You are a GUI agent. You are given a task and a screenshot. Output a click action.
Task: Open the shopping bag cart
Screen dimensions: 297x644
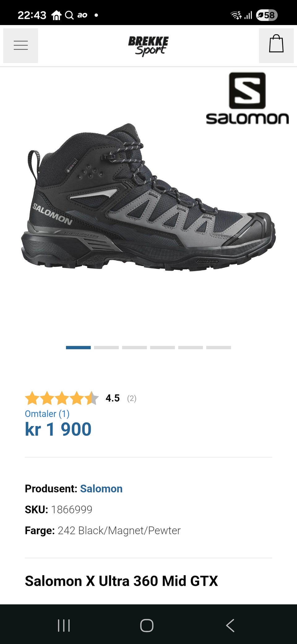click(276, 46)
